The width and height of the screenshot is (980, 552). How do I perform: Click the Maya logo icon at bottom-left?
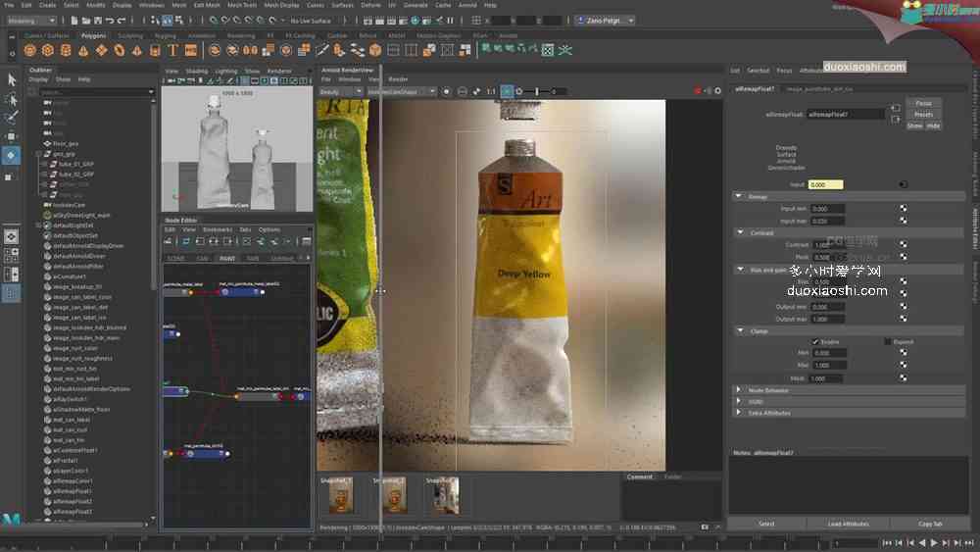tap(11, 519)
